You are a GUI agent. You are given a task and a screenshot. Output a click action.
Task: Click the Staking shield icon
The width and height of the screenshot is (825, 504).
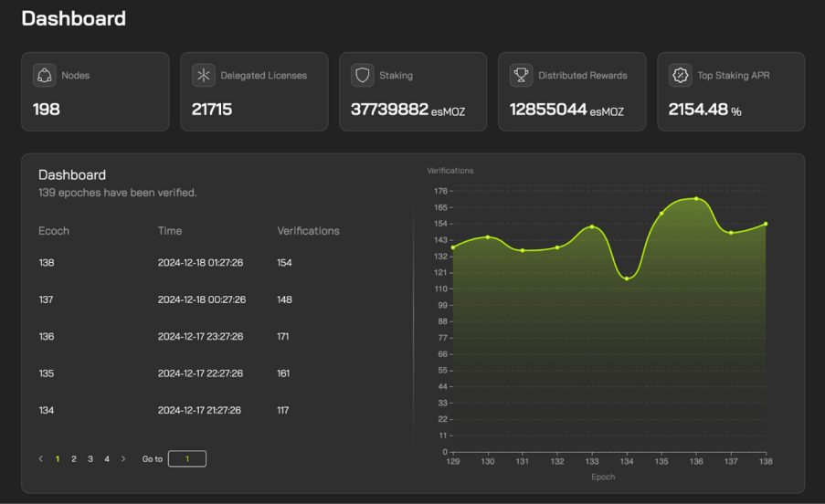362,76
